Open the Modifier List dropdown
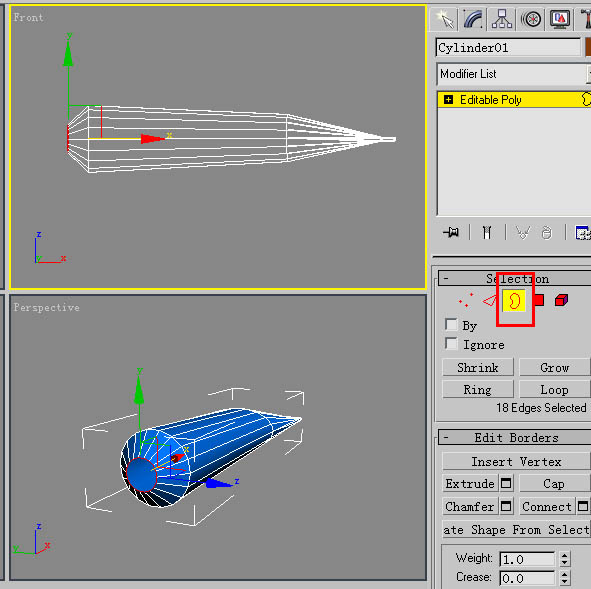Viewport: 591px width, 589px height. click(514, 74)
